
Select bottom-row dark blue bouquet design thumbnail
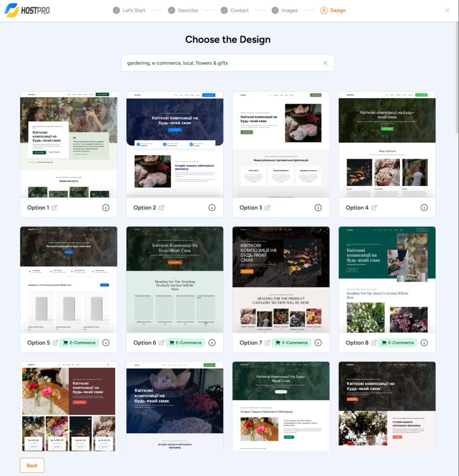[175, 406]
